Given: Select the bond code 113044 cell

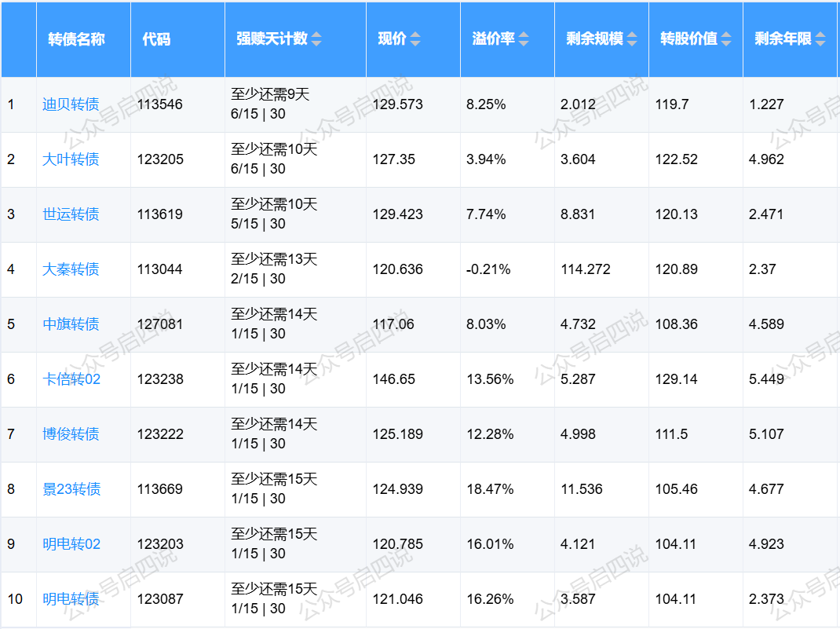Looking at the screenshot, I should (160, 269).
